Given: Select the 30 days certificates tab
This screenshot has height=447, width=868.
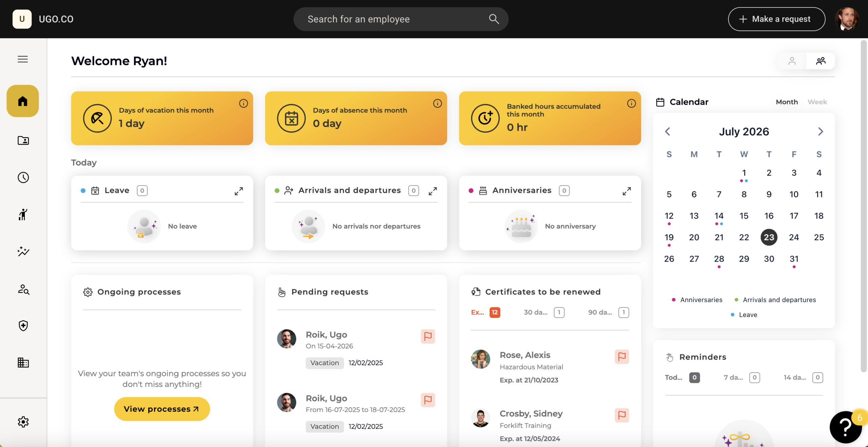Looking at the screenshot, I should [544, 312].
